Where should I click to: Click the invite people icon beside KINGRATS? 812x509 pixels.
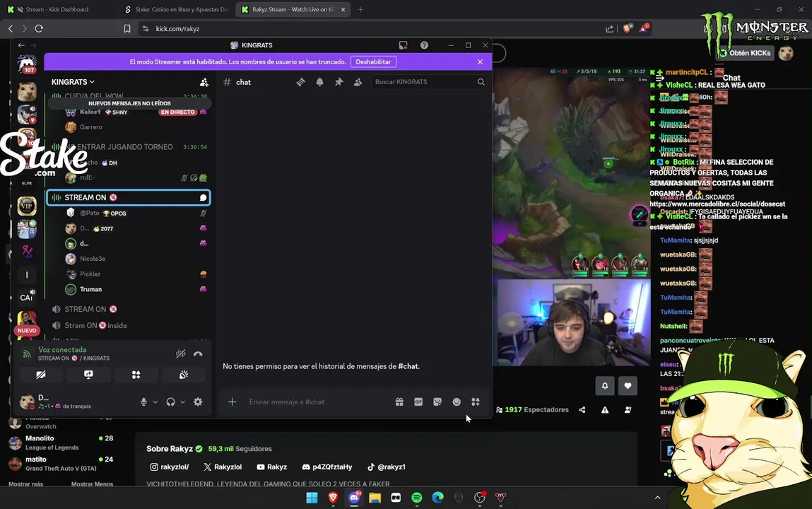(x=204, y=82)
